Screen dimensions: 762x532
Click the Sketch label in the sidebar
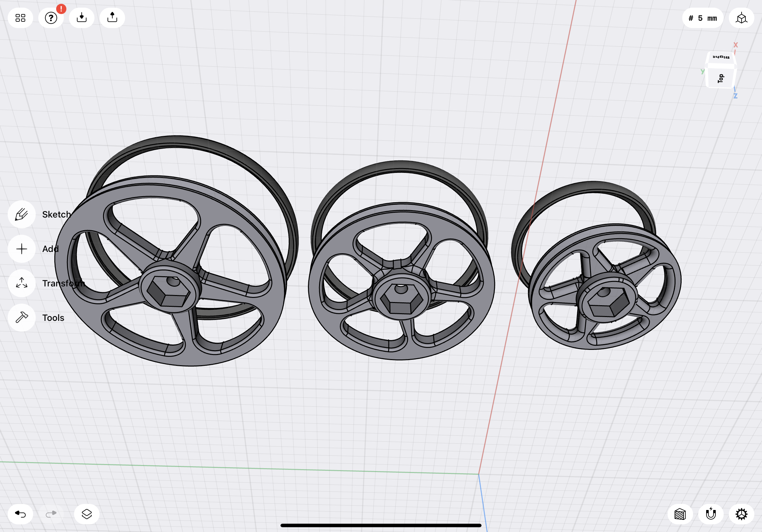tap(56, 214)
